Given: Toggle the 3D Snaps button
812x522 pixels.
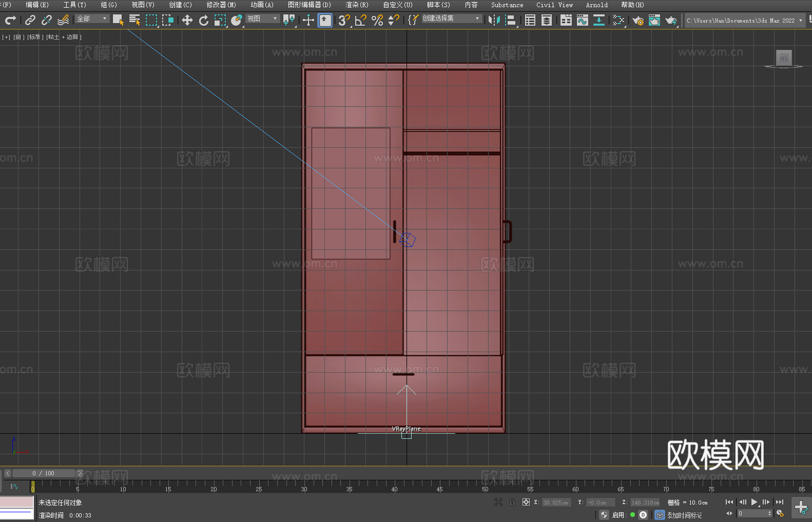Looking at the screenshot, I should coord(344,20).
